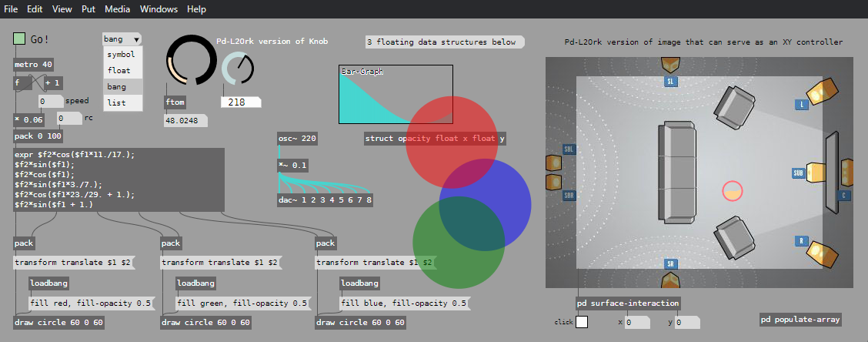
Task: Choose symbol from the dropdown list
Action: point(122,55)
